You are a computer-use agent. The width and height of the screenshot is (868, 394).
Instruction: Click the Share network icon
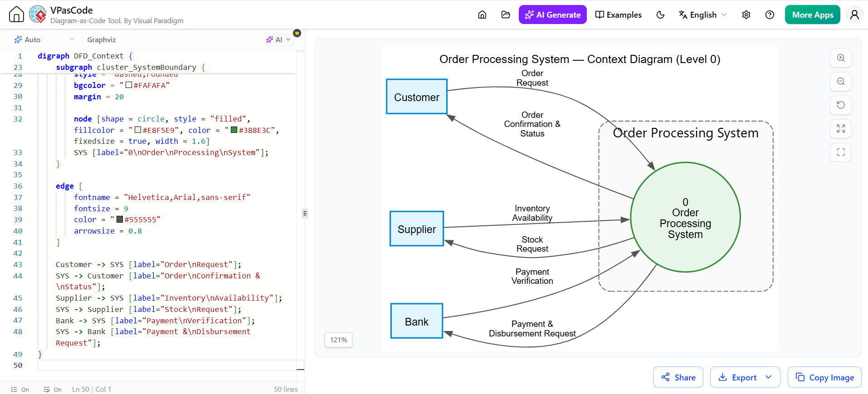coord(665,377)
